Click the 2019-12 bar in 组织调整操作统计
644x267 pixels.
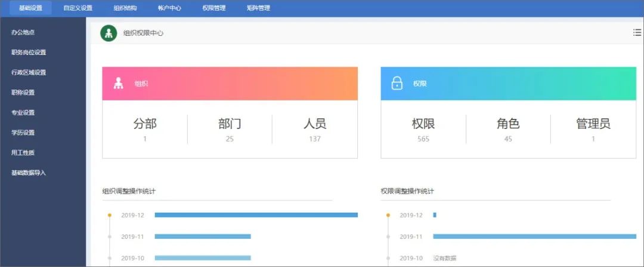(x=256, y=215)
